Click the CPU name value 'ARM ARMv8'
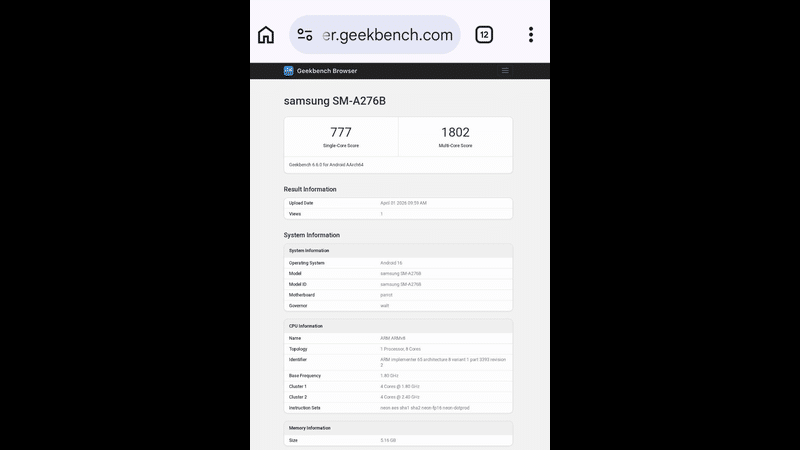The image size is (800, 450). tap(392, 338)
